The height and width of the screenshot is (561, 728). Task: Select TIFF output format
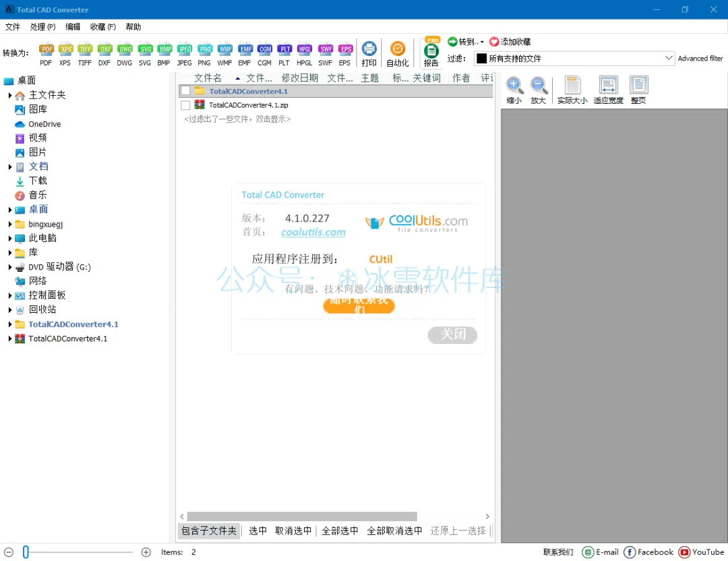pos(85,54)
